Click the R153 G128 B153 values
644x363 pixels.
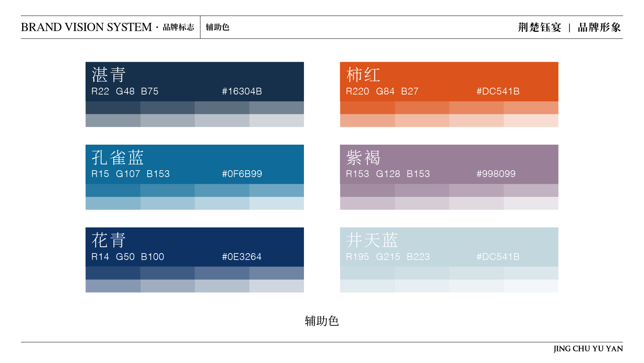(388, 174)
